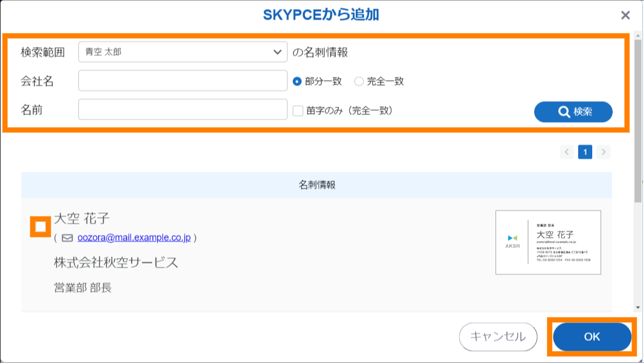Tick the checkbox beside 大空 花子
This screenshot has height=363, width=644.
pos(40,226)
